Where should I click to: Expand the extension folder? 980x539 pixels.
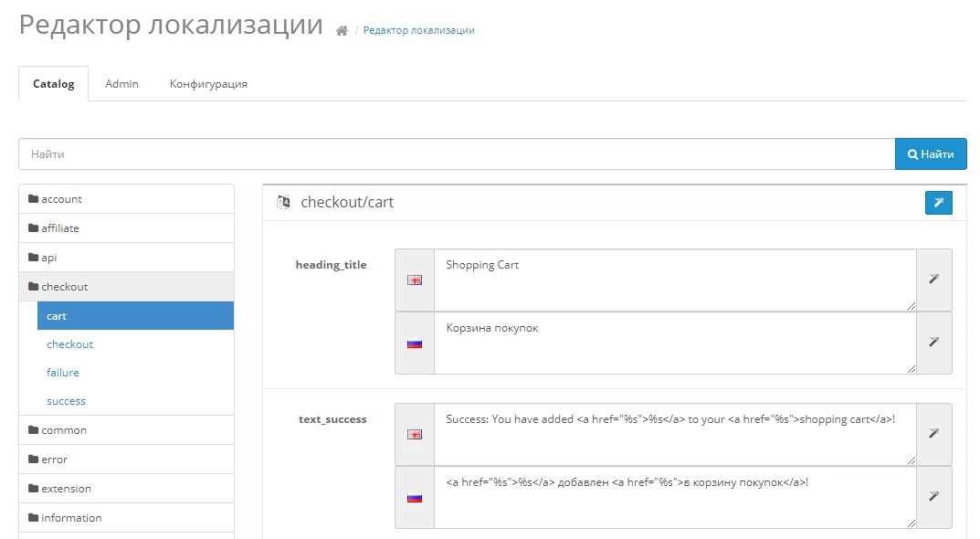pyautogui.click(x=126, y=489)
